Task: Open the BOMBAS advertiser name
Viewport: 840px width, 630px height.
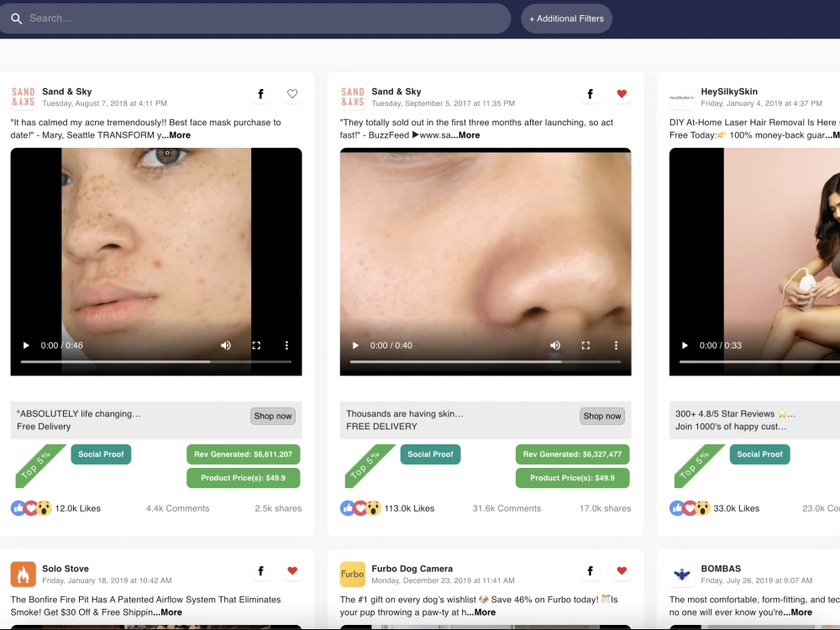Action: pos(721,569)
